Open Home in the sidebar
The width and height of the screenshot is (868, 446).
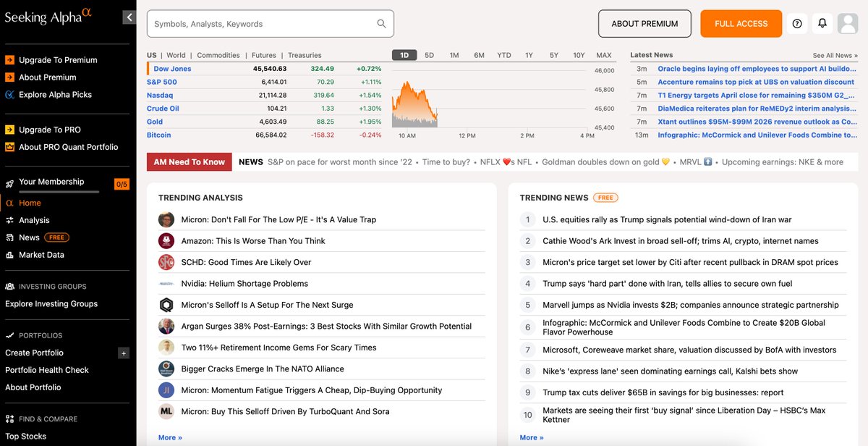(x=30, y=203)
